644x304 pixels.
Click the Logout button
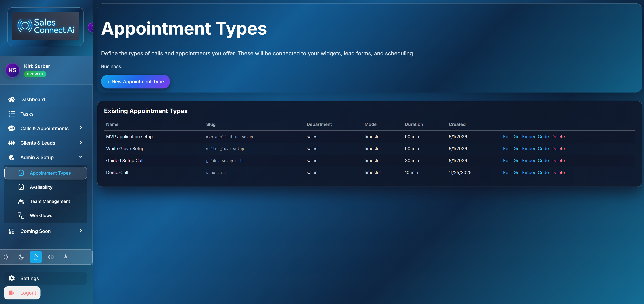pos(22,293)
